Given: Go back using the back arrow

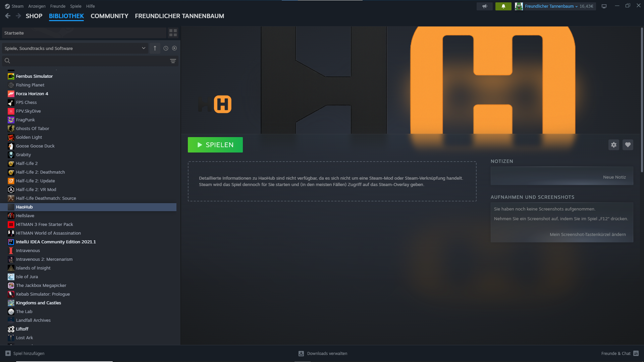Looking at the screenshot, I should [8, 16].
